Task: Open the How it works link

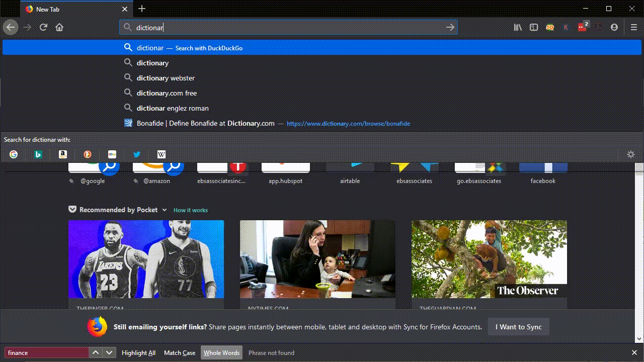Action: tap(191, 210)
